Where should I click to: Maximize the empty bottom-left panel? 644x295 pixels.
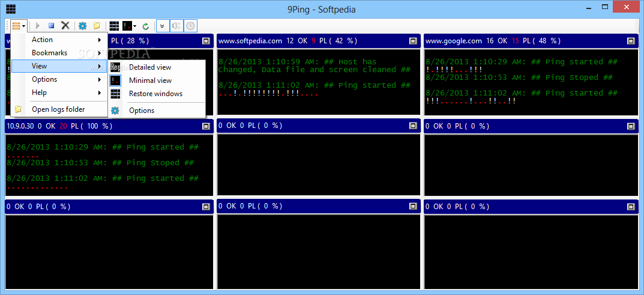[x=206, y=207]
